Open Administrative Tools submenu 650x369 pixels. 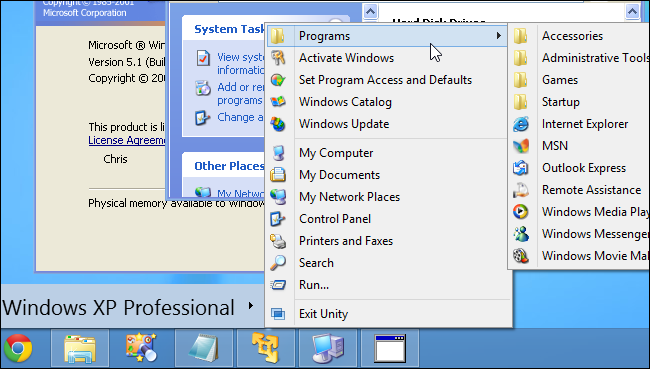click(595, 58)
